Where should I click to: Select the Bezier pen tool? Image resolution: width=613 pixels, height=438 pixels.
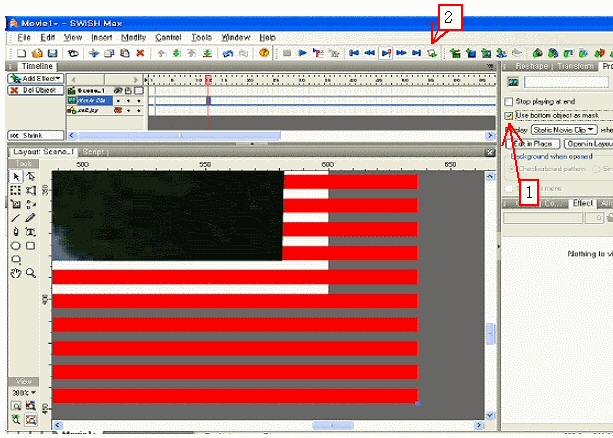click(16, 232)
